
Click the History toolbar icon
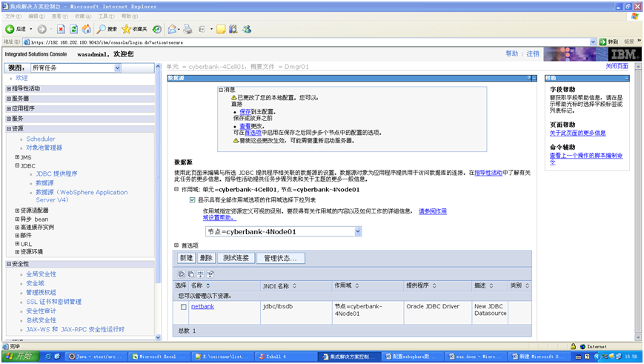157,29
